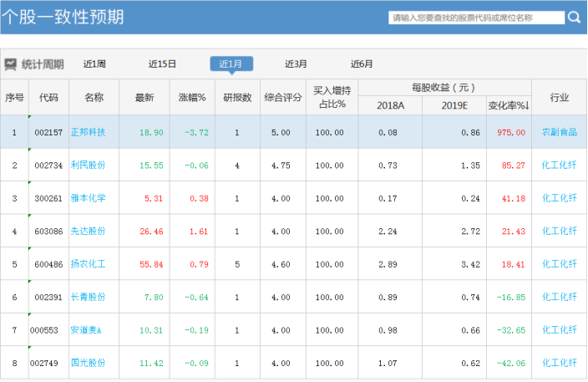Click the 综合评分 value 4.75
This screenshot has height=382, width=588.
pos(281,166)
